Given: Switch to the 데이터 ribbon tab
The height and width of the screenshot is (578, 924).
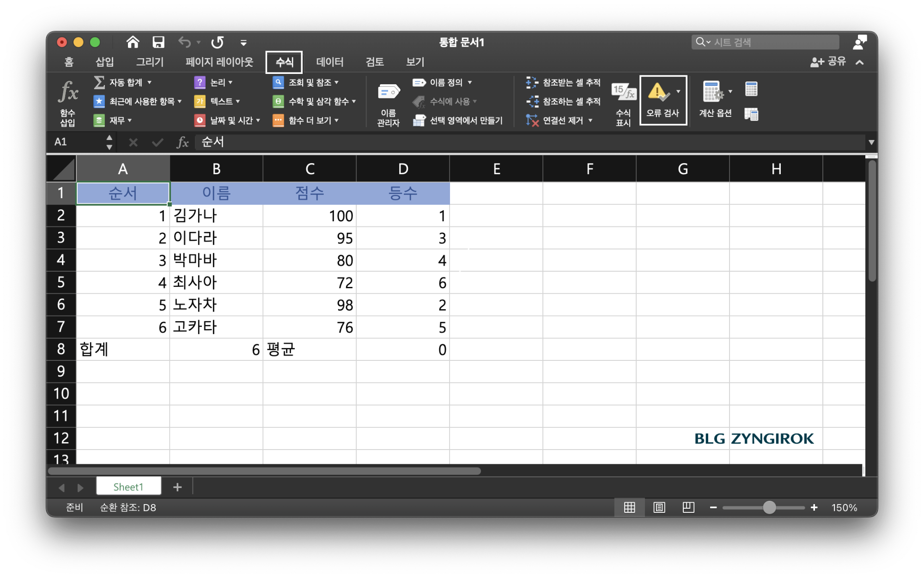Looking at the screenshot, I should [330, 61].
